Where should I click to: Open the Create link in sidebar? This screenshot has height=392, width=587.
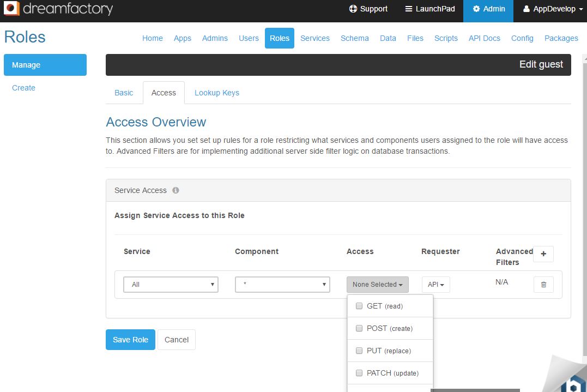[x=23, y=88]
